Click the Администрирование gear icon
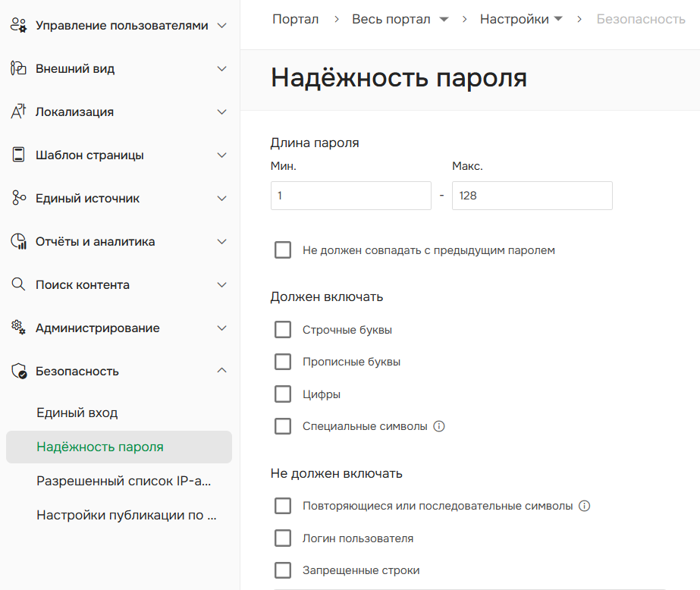Screen dimensions: 700x590 point(18,328)
